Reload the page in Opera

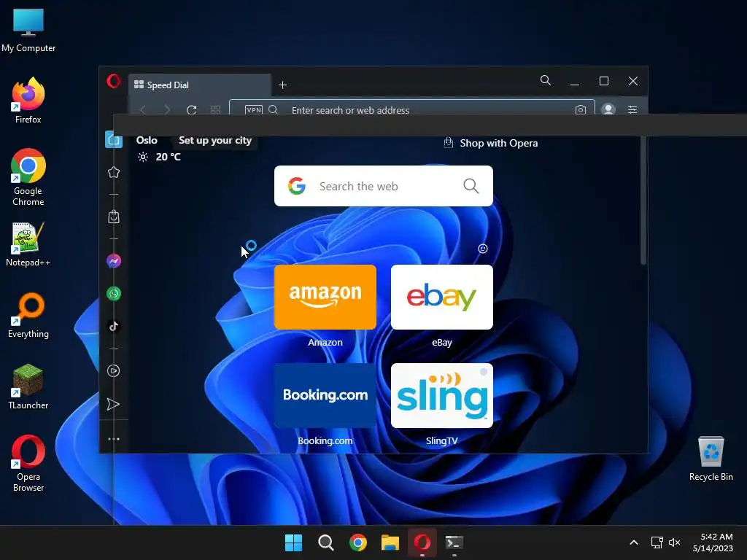(192, 110)
